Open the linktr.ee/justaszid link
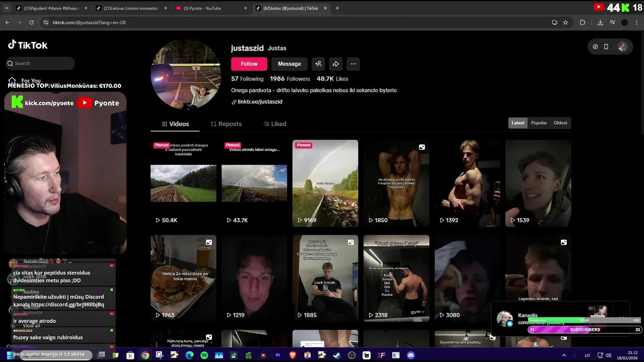 pos(260,102)
